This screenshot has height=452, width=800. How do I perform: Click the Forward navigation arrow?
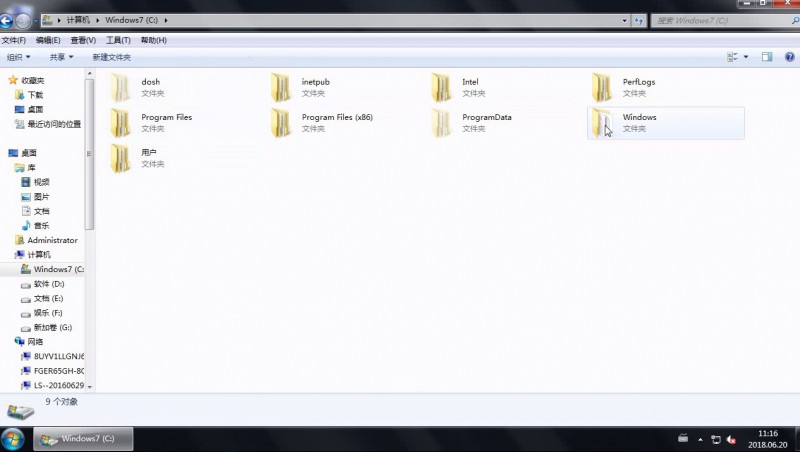[x=22, y=21]
